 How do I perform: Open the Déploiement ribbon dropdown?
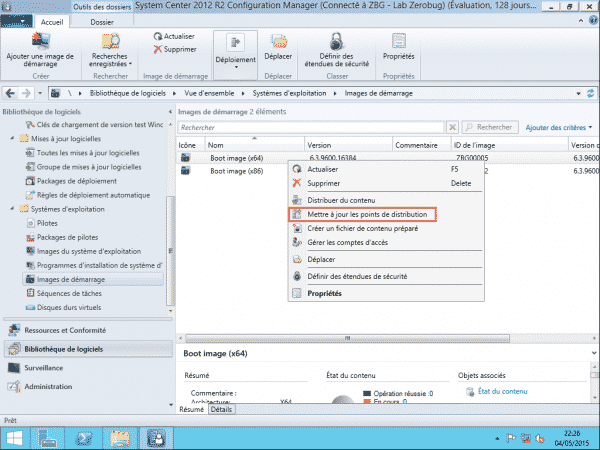tap(235, 54)
